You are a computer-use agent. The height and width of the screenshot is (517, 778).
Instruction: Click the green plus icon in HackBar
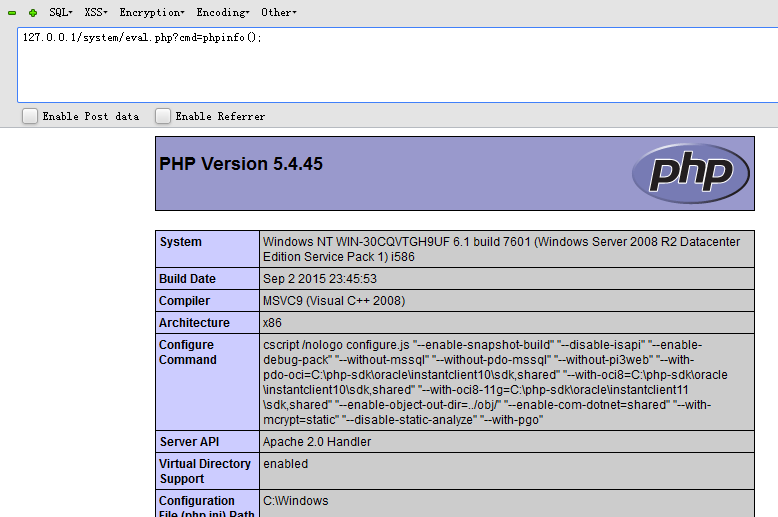[x=33, y=13]
